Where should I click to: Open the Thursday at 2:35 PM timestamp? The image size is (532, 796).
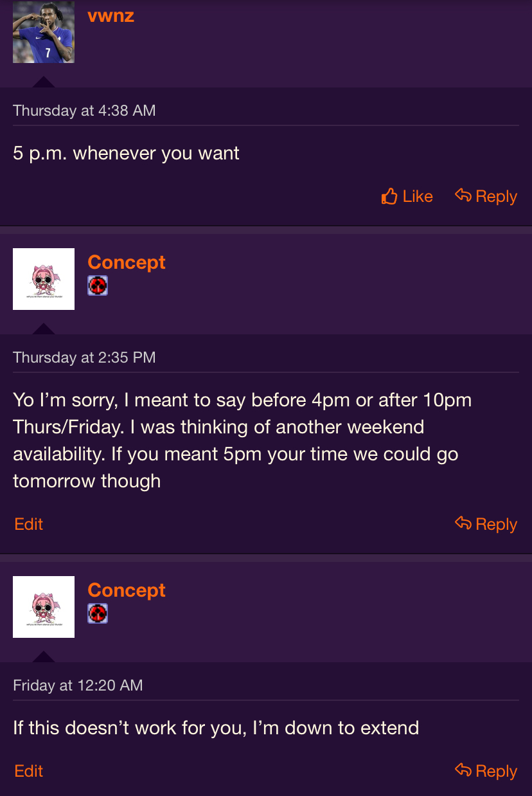84,357
